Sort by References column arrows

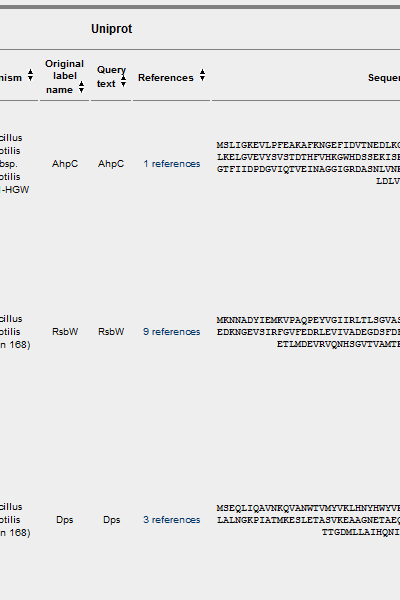click(202, 75)
